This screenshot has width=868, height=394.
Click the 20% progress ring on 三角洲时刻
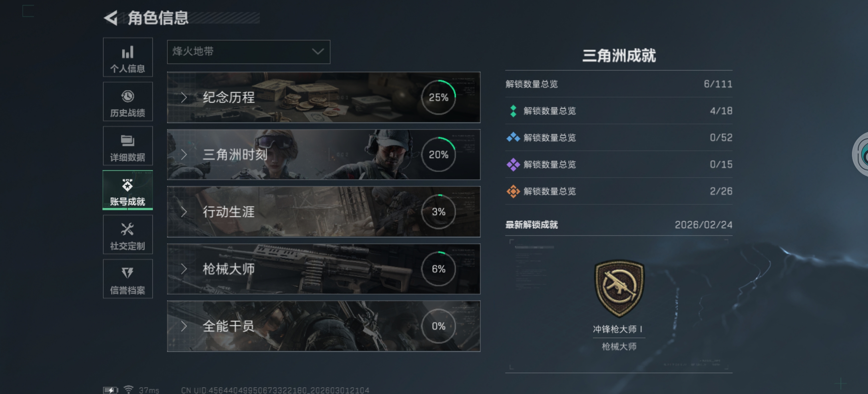(439, 155)
